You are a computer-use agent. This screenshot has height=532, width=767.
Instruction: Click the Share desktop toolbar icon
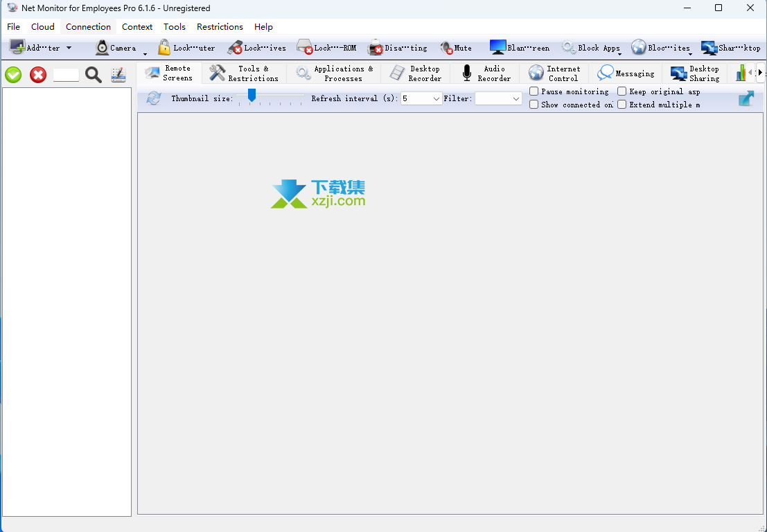pos(709,47)
